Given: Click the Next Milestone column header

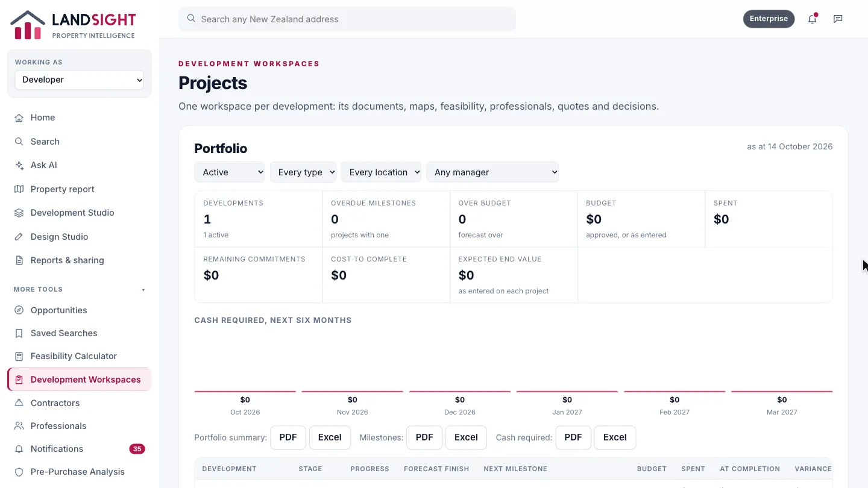Looking at the screenshot, I should pyautogui.click(x=515, y=469).
